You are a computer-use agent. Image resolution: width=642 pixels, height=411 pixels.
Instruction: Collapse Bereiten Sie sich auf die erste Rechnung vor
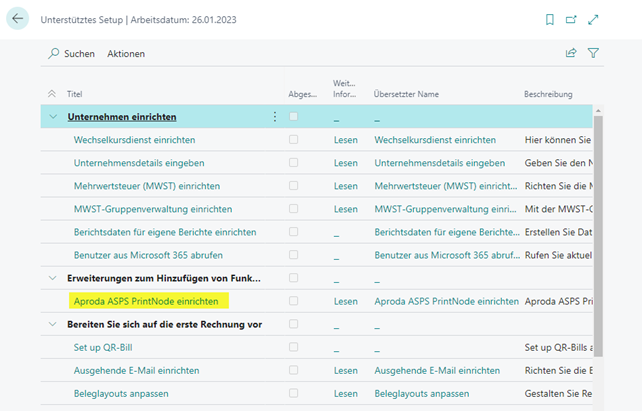point(53,324)
